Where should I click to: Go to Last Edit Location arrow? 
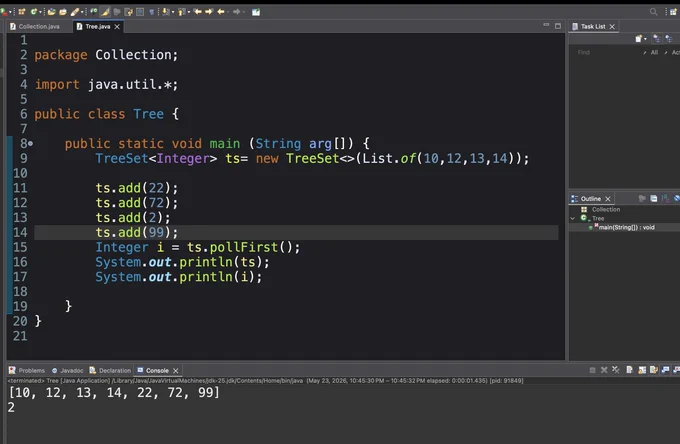198,12
